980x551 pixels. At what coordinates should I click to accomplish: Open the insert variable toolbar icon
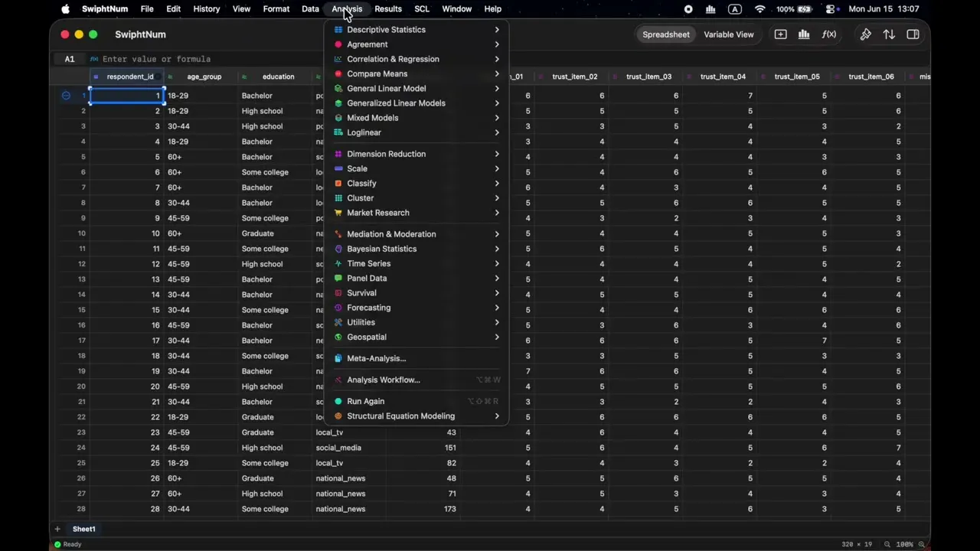click(x=780, y=34)
